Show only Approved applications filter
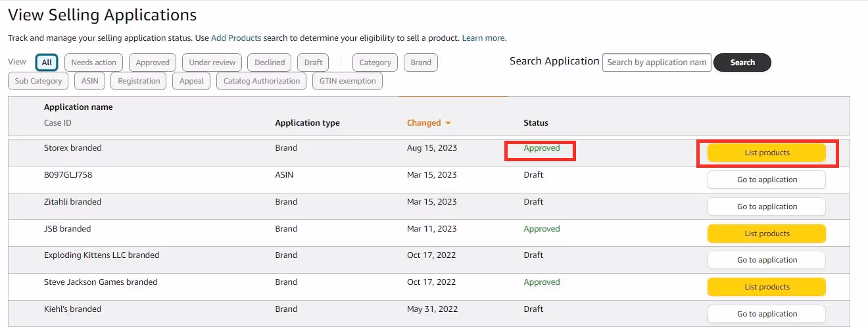This screenshot has height=327, width=868. [153, 63]
